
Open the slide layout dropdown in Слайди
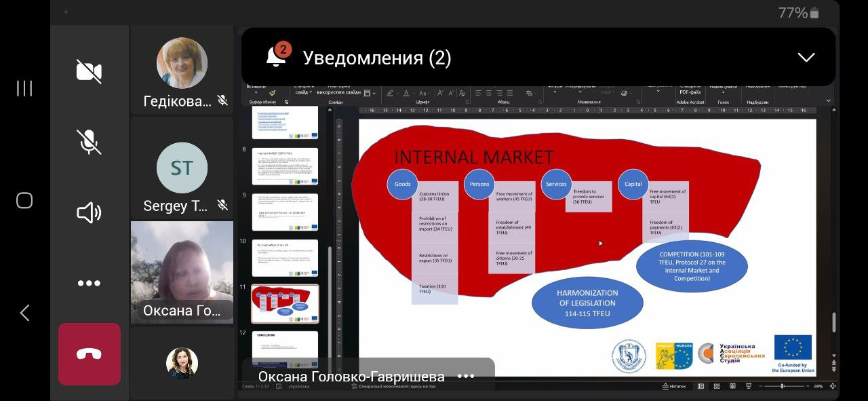(x=370, y=94)
